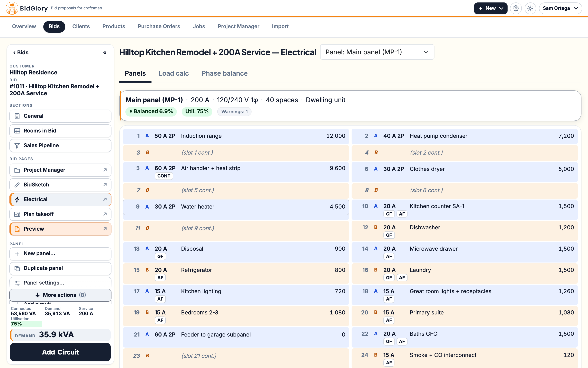Screen dimensions: 588x368
Task: Click the Balanced 6.9% status pill
Action: pyautogui.click(x=151, y=111)
